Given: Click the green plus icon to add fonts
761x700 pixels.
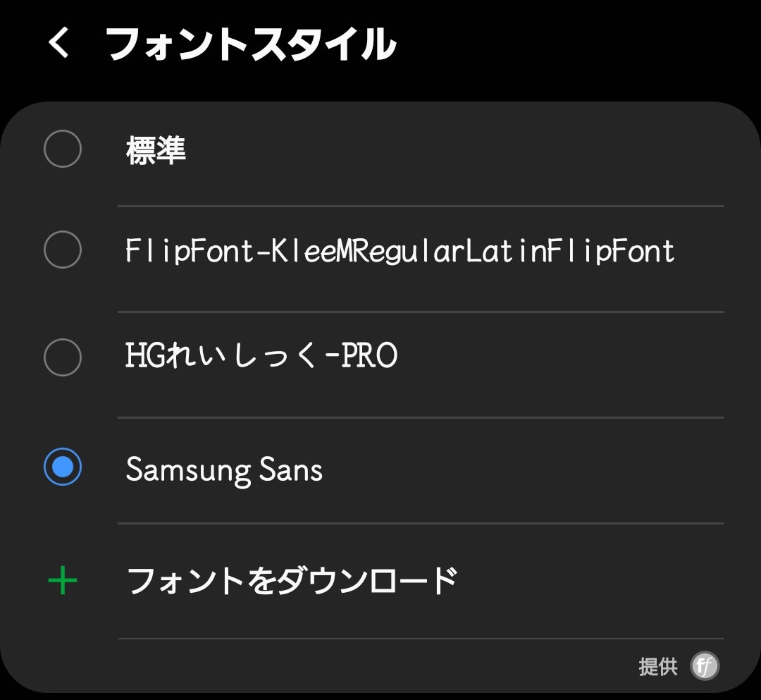Looking at the screenshot, I should point(63,579).
